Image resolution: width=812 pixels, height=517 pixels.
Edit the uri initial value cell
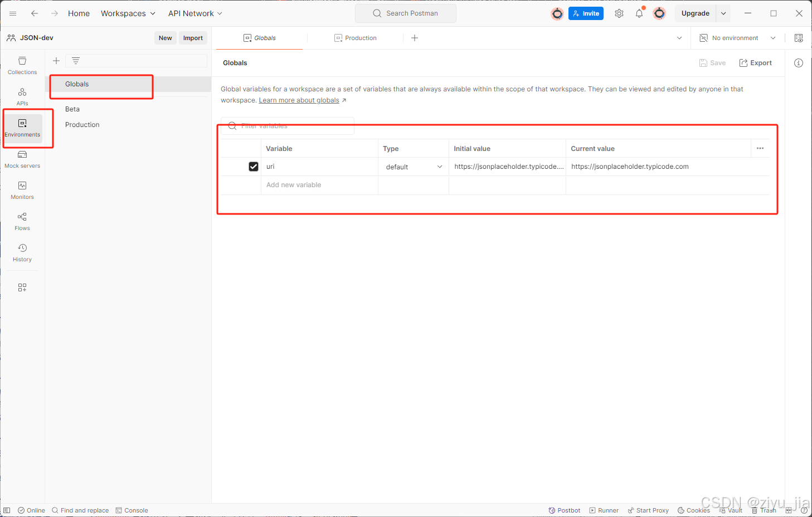pos(507,167)
